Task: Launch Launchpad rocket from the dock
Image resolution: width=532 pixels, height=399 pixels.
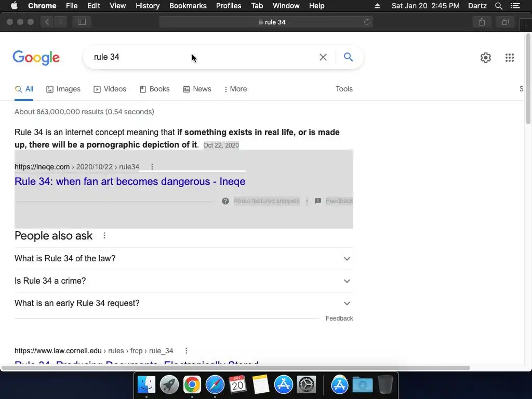Action: click(169, 385)
